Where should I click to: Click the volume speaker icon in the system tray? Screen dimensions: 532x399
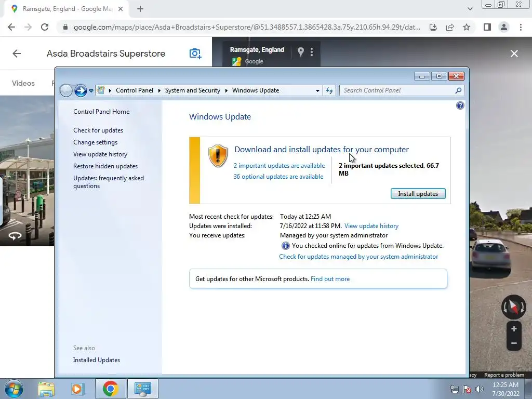(479, 389)
